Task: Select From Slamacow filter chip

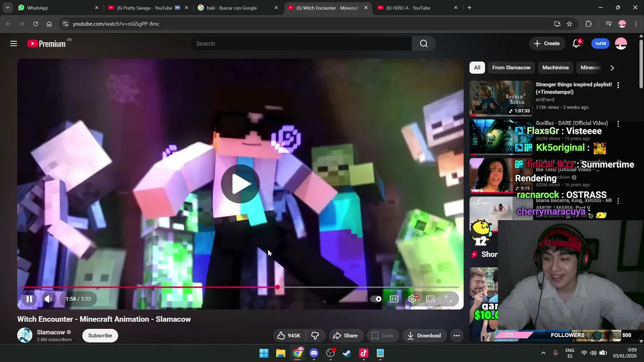Action: [x=511, y=67]
